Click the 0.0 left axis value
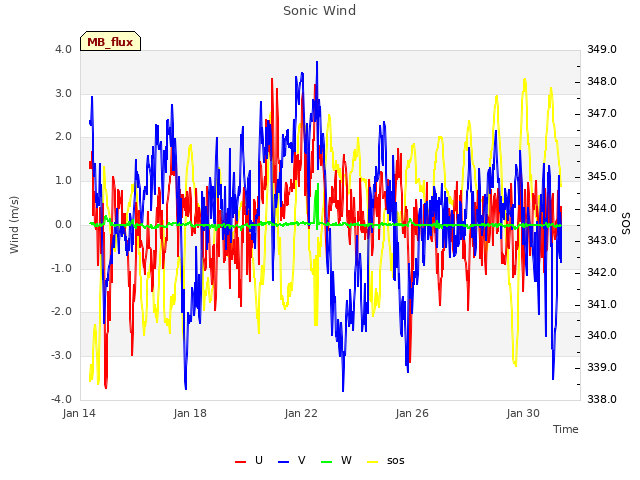The image size is (640, 480). [x=64, y=224]
